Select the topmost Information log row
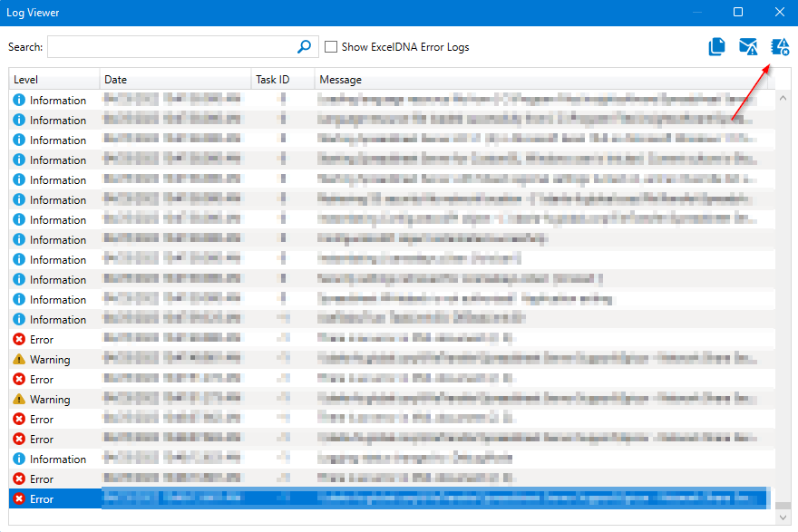 [392, 101]
